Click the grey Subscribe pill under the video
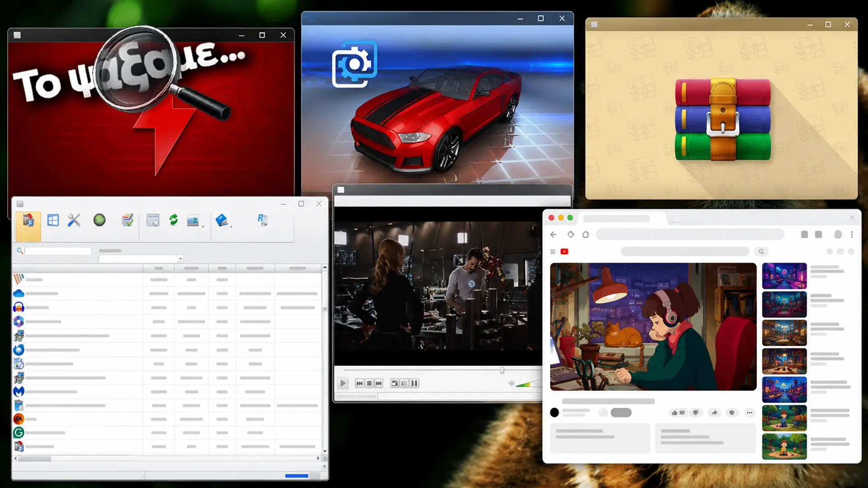 (x=621, y=413)
